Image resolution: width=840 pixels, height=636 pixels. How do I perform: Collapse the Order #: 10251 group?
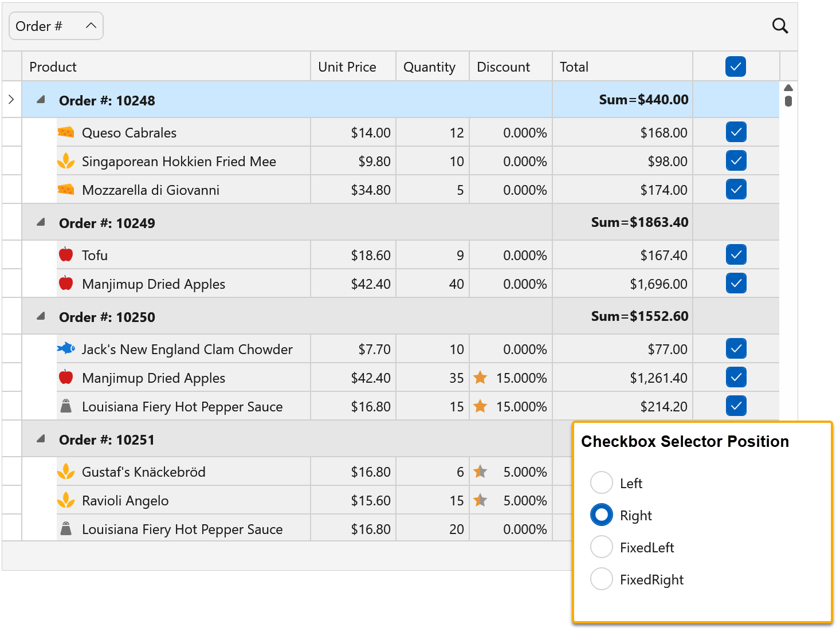(x=41, y=439)
